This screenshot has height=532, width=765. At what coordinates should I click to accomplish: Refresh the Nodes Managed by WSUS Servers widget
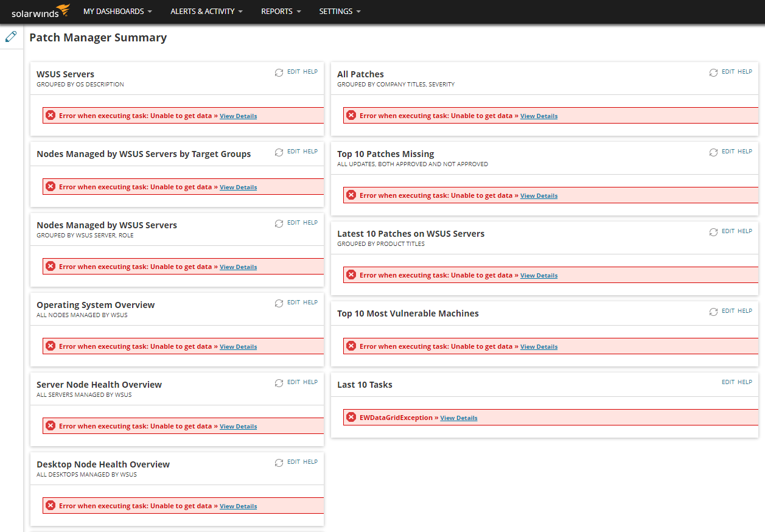pyautogui.click(x=279, y=223)
